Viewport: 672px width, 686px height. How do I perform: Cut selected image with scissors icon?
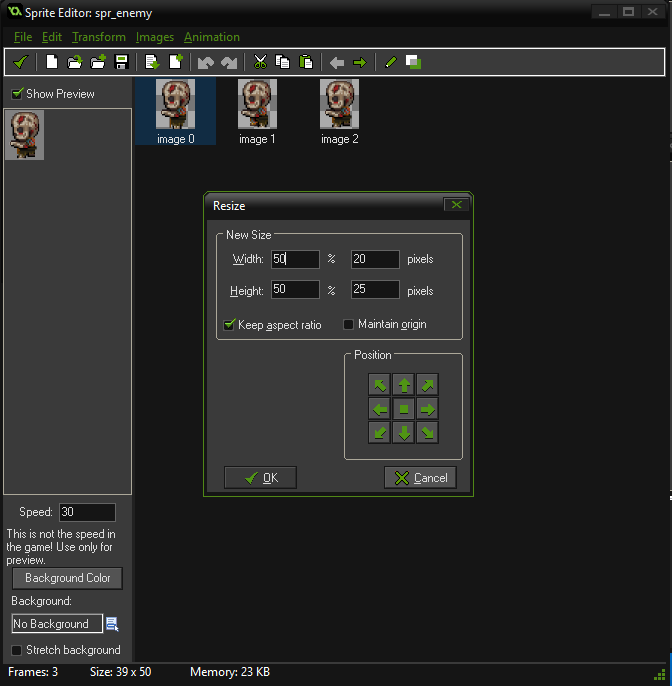pyautogui.click(x=260, y=62)
